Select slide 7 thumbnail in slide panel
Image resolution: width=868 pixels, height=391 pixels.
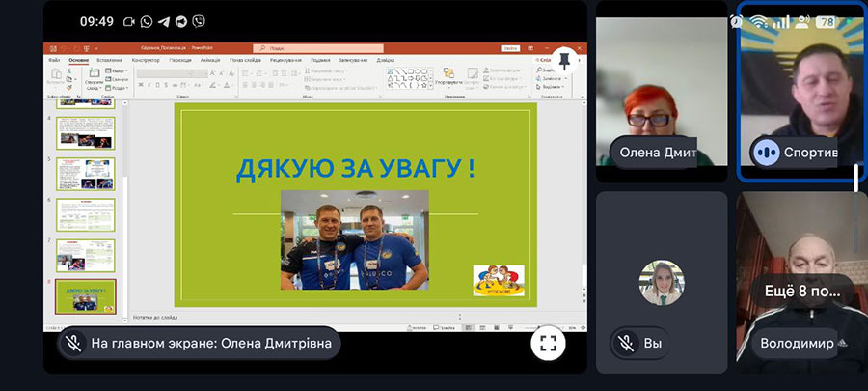point(86,255)
